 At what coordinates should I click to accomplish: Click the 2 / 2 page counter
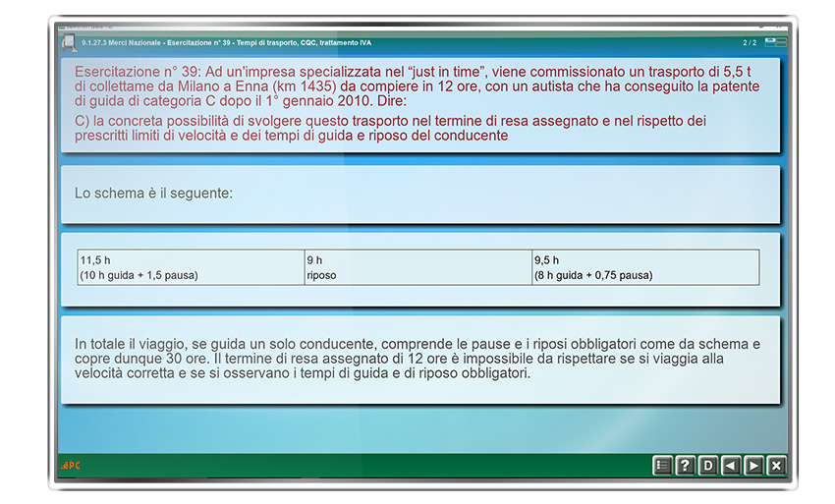pos(750,43)
